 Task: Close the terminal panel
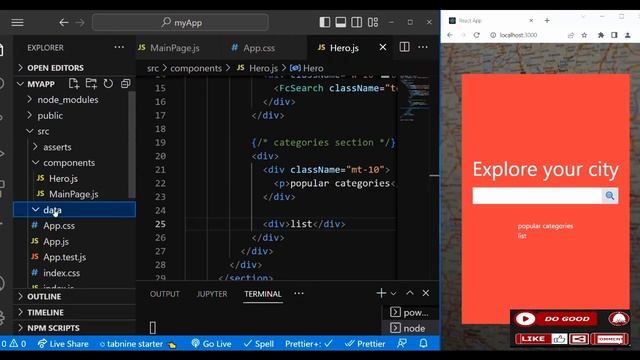tap(426, 293)
